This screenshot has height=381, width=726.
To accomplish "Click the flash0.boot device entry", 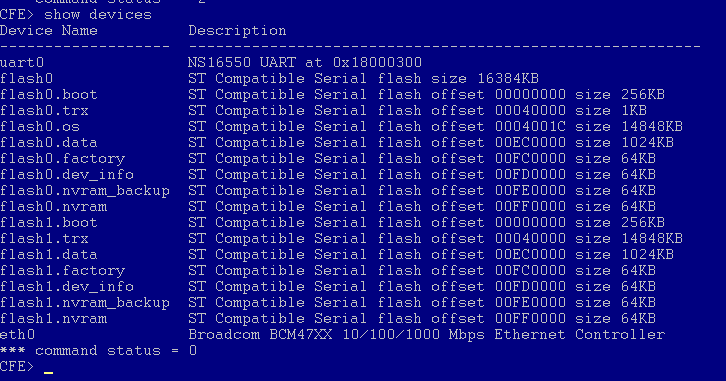I will pyautogui.click(x=49, y=94).
